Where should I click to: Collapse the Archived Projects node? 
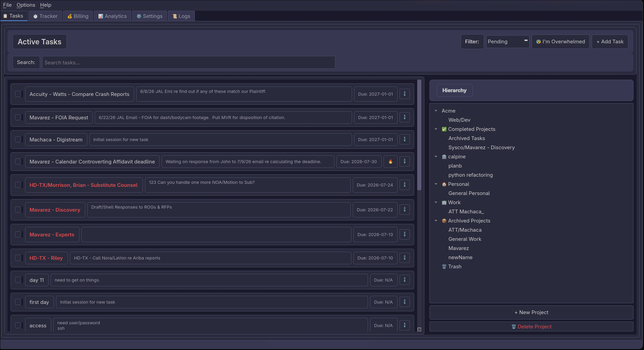[436, 220]
